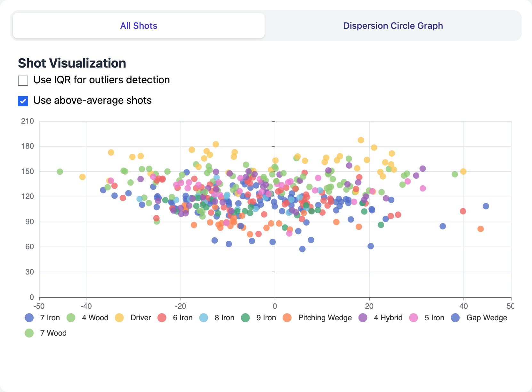Screen dimensions: 532x392
Task: Click the topmost yellow Driver data point
Action: 361,140
